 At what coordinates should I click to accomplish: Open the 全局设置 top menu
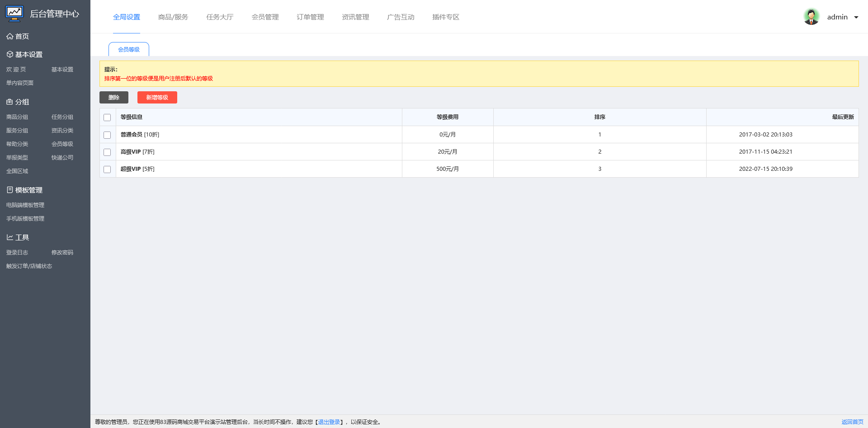click(127, 17)
